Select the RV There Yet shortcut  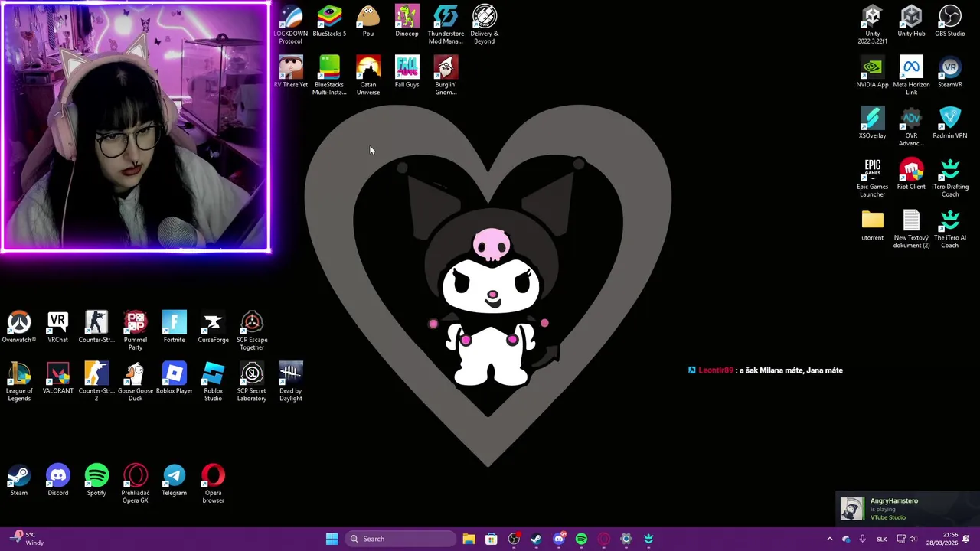(x=291, y=72)
